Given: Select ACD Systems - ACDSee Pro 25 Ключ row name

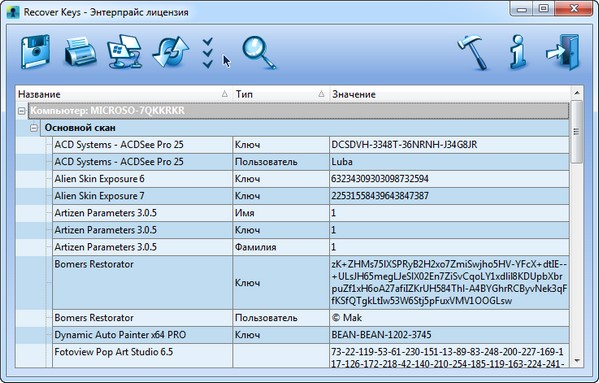Looking at the screenshot, I should click(119, 145).
